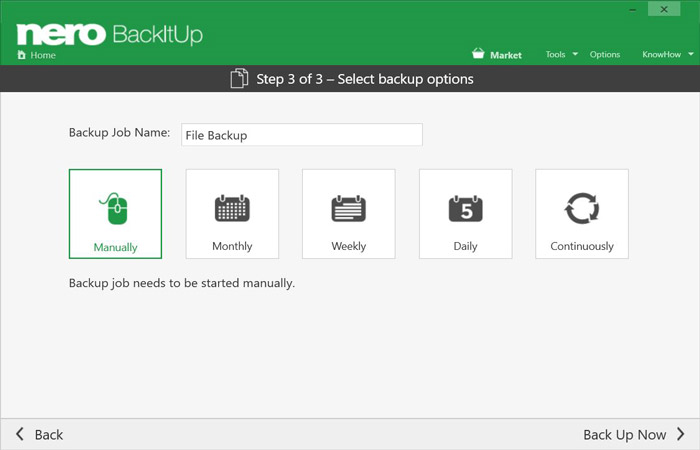Click the Nero BackItUp logo
This screenshot has height=450, width=700.
tap(110, 33)
